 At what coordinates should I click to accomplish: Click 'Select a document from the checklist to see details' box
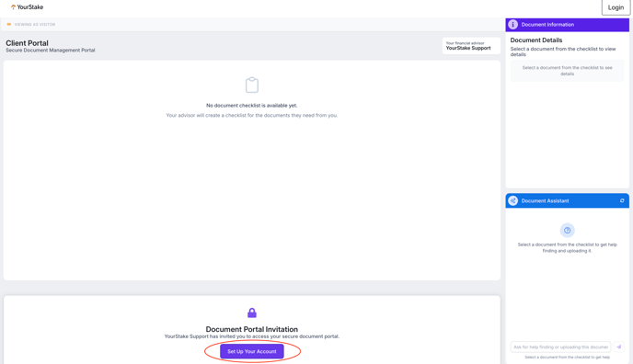point(567,71)
